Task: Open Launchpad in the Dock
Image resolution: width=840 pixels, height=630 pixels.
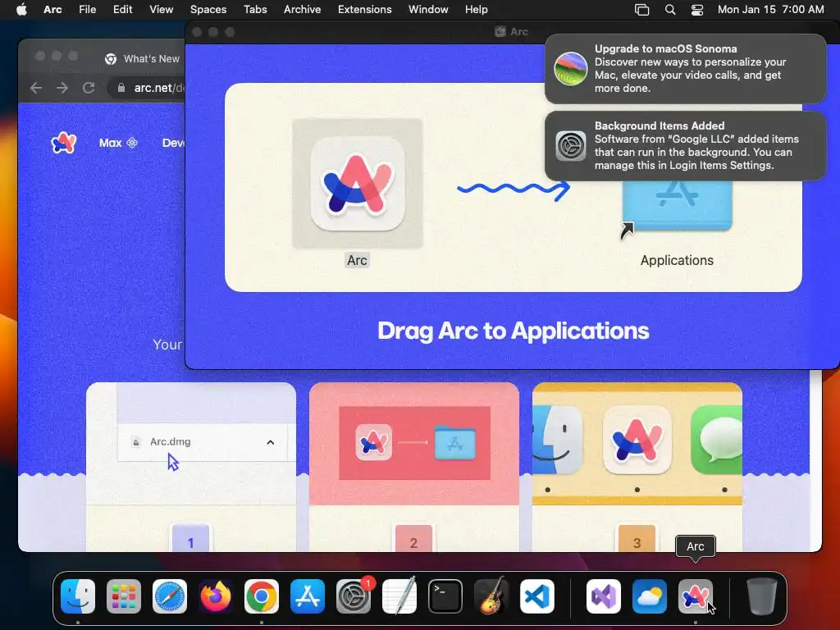Action: (124, 596)
